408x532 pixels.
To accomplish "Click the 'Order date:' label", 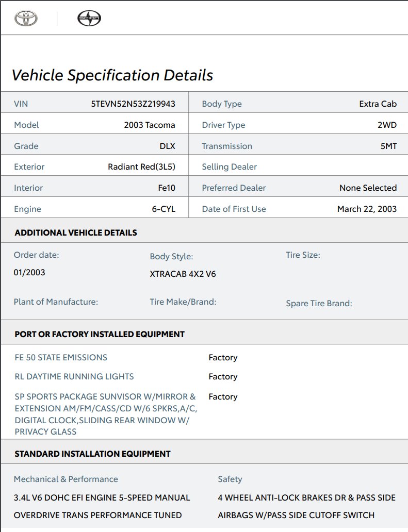I will (x=36, y=255).
